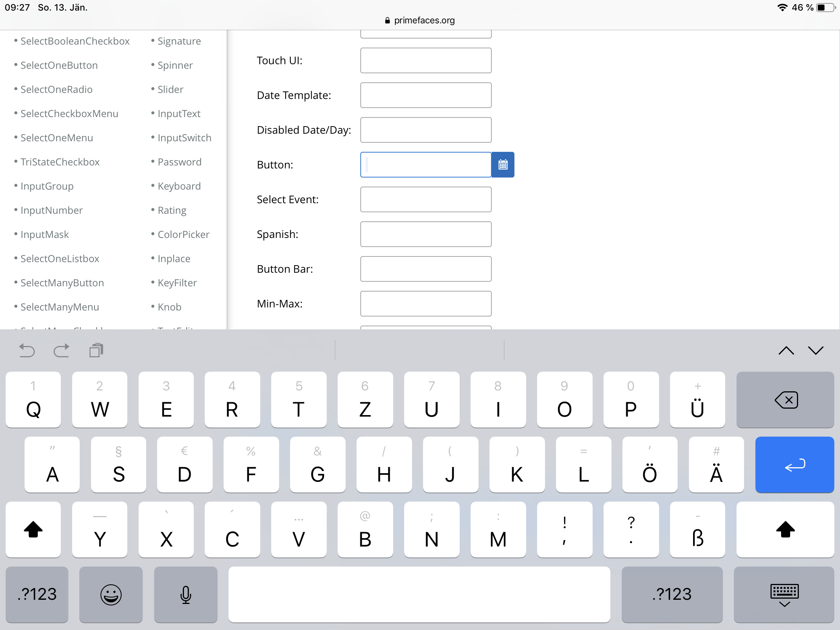Switch to numbers with right .?123 key
This screenshot has width=840, height=630.
click(672, 594)
